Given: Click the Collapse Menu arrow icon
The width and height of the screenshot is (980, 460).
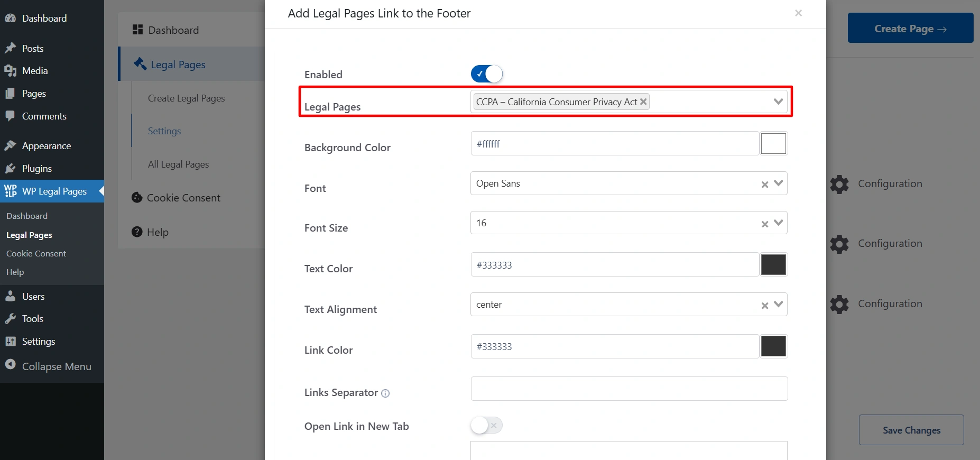Looking at the screenshot, I should point(11,364).
